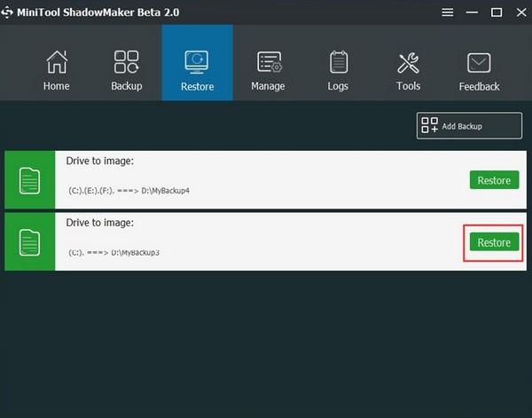Switch to the Backup tab label

coord(127,86)
